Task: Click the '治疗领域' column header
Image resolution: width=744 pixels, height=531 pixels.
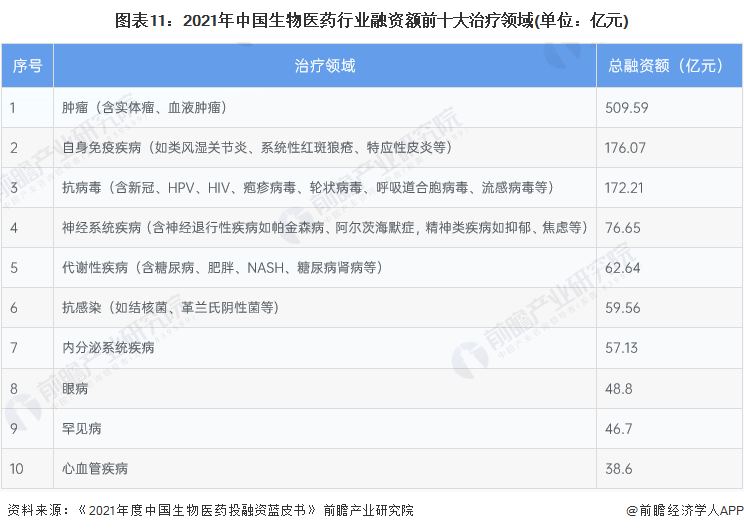Action: tap(325, 66)
